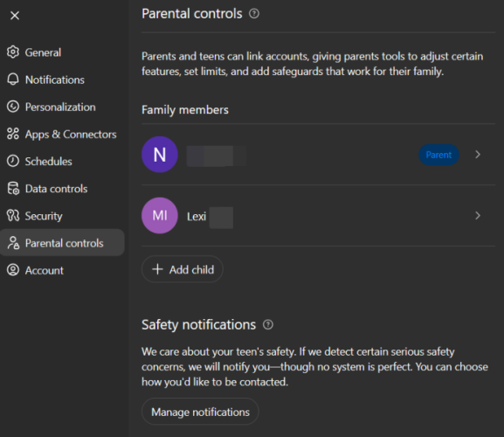Click the name Lexi in family members
504x437 pixels.
click(x=197, y=217)
